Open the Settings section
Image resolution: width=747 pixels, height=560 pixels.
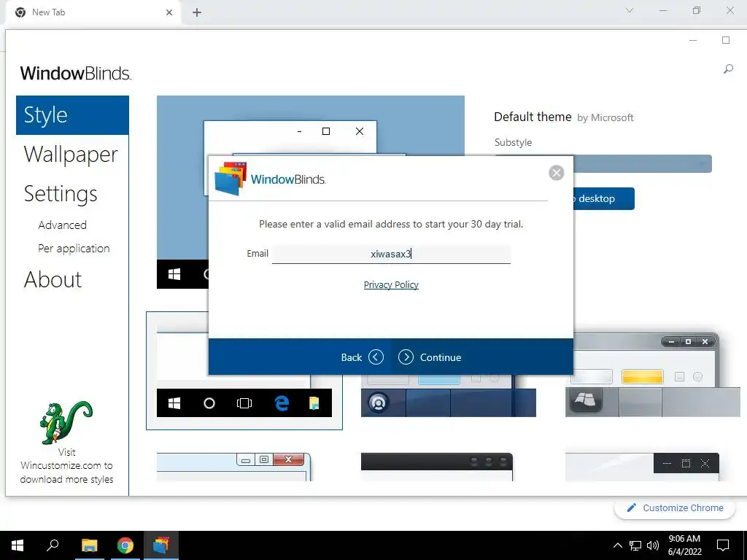click(x=61, y=194)
